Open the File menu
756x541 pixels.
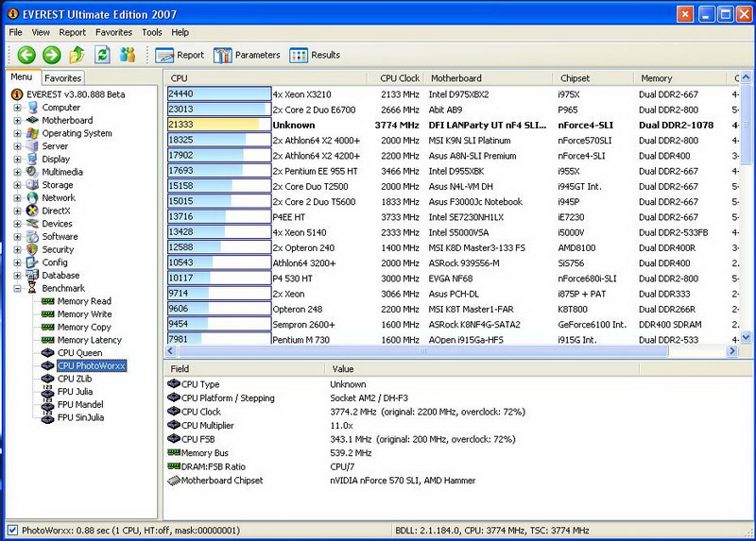(x=15, y=32)
